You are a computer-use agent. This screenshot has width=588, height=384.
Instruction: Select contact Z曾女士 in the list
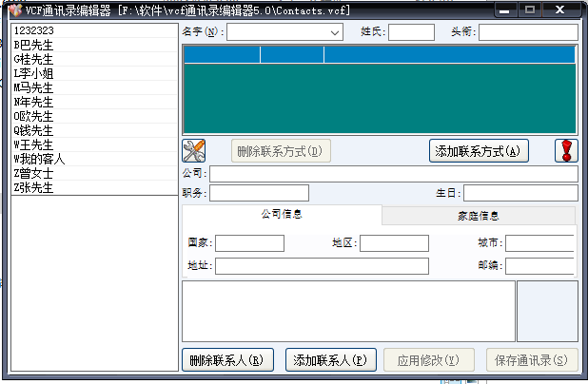coord(94,173)
